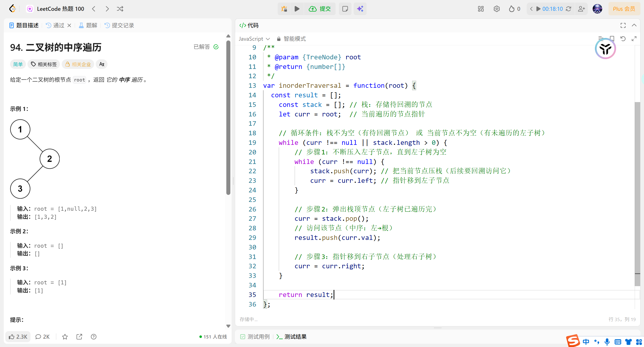The image size is (644, 347).
Task: Expand editor with diagonal arrows icon
Action: [634, 39]
